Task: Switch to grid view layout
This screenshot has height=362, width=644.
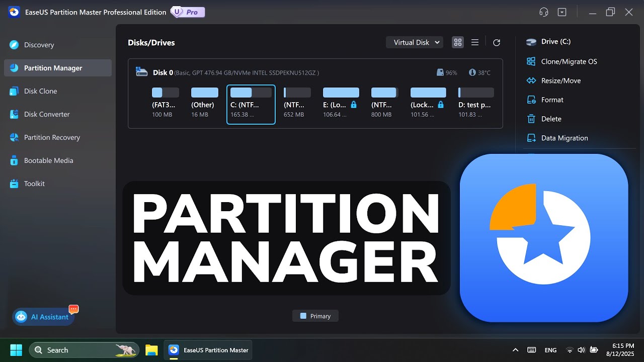Action: click(457, 42)
